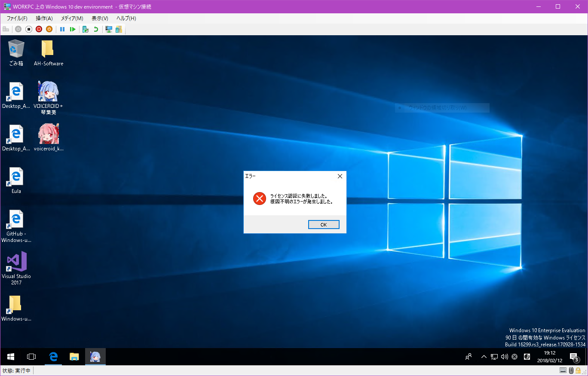The image size is (588, 376).
Task: Open the ファイル(F) menu
Action: pyautogui.click(x=17, y=18)
